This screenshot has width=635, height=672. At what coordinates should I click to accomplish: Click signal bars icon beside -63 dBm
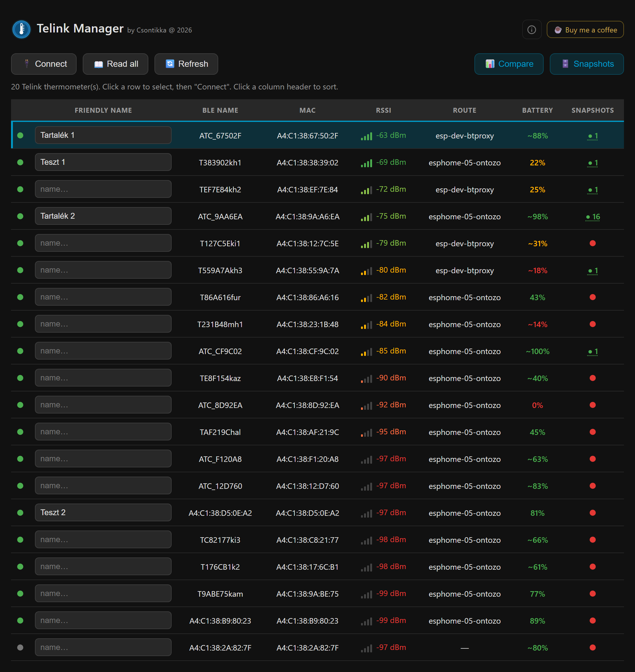click(366, 136)
